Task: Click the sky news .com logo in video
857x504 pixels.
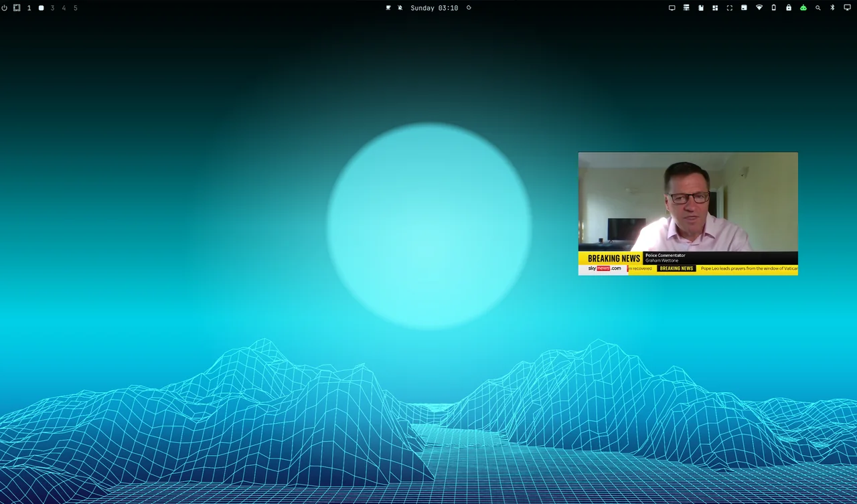Action: (604, 268)
